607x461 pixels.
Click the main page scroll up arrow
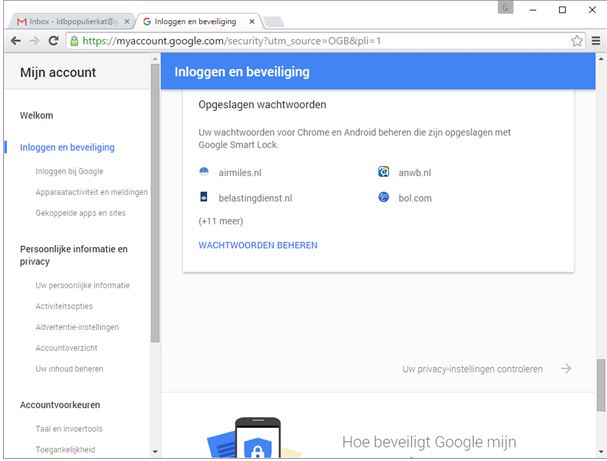(x=601, y=59)
